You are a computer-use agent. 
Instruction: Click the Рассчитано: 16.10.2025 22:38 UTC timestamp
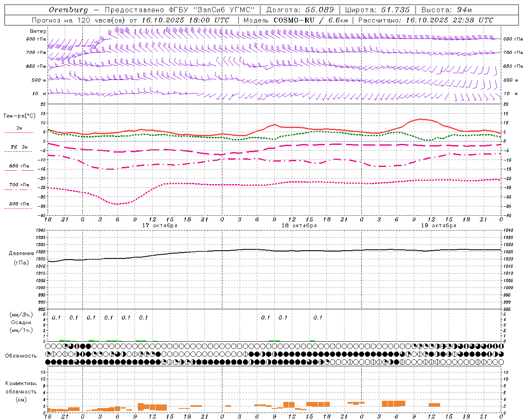(x=426, y=20)
